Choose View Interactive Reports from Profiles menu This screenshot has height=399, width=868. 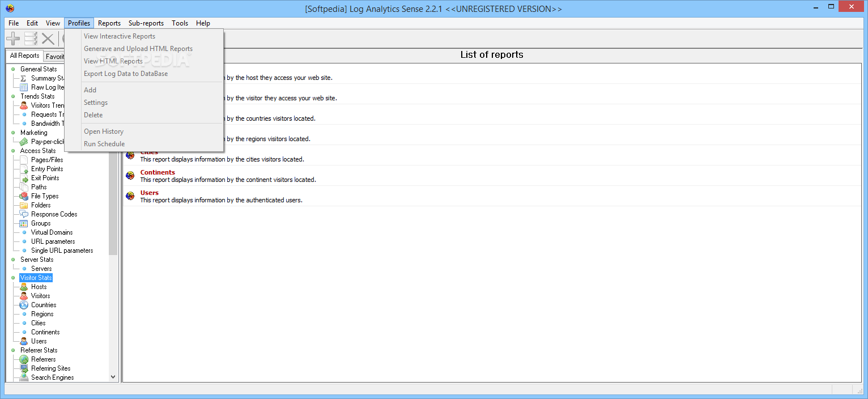coord(144,36)
